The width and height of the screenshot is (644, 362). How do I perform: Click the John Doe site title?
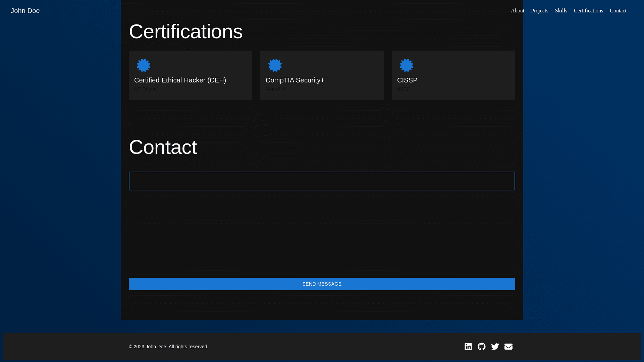pyautogui.click(x=25, y=11)
